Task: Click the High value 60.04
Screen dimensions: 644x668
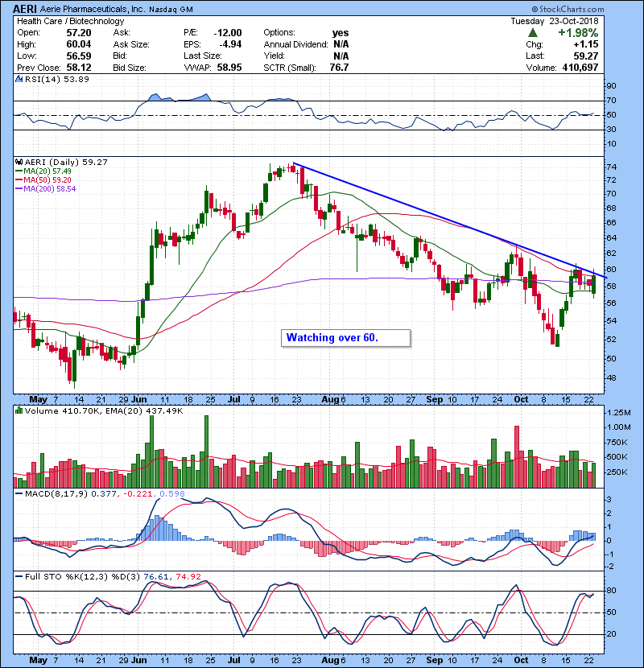Action: (79, 44)
